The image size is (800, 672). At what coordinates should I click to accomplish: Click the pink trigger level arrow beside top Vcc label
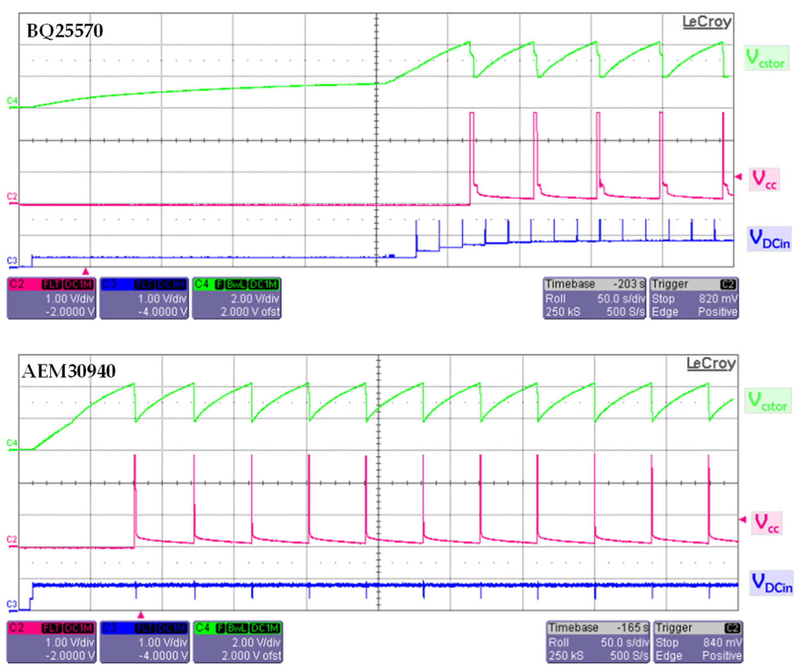click(738, 177)
